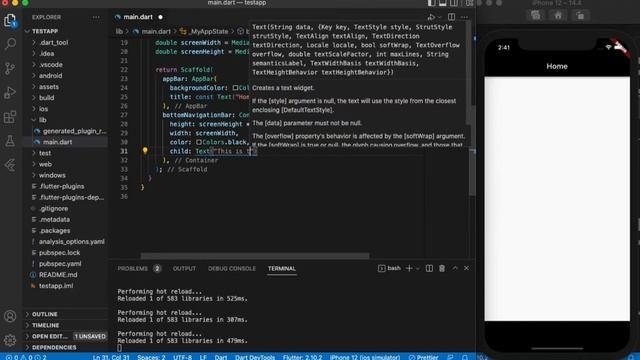Add a new terminal with plus icon

(409, 268)
